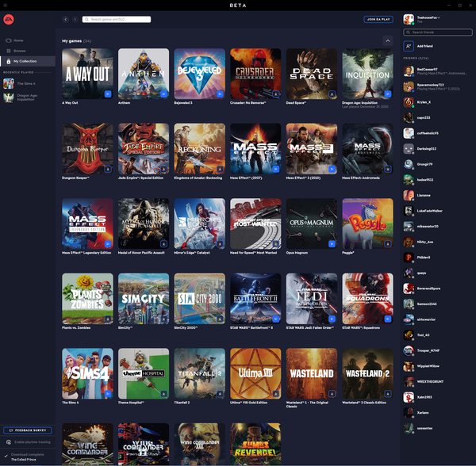476x466 pixels.
Task: Open Need for Speed Most Wanted tile
Action: tap(255, 223)
